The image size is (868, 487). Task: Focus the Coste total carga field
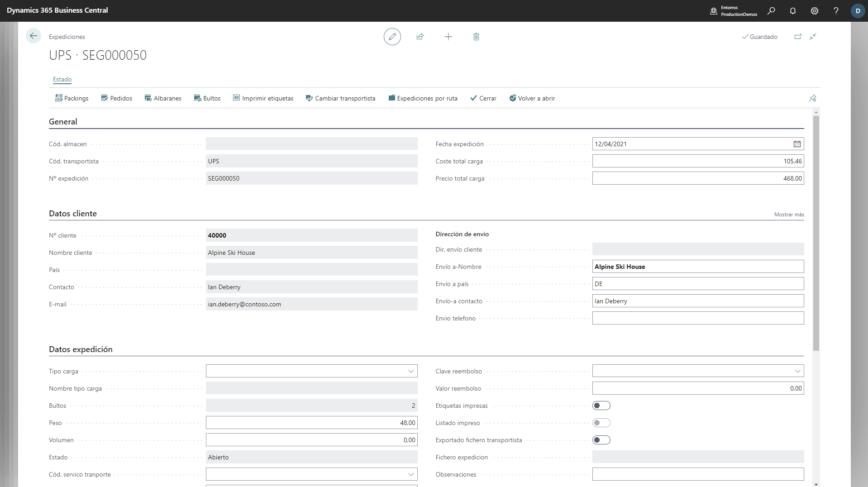click(698, 161)
